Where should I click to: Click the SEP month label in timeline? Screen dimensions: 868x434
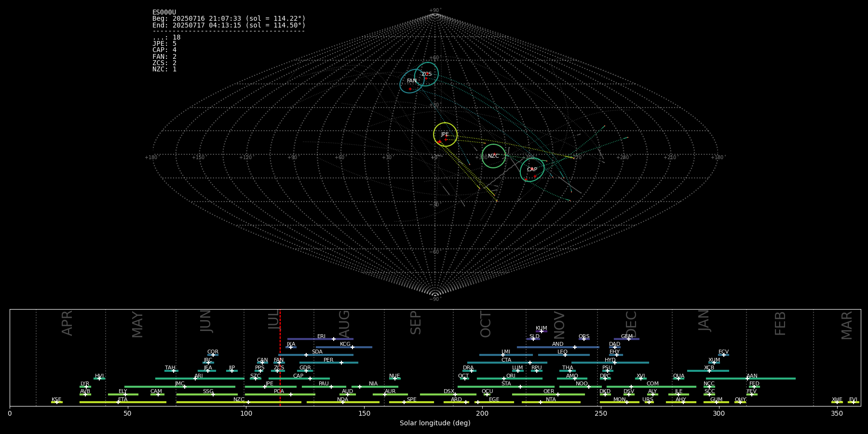click(416, 323)
